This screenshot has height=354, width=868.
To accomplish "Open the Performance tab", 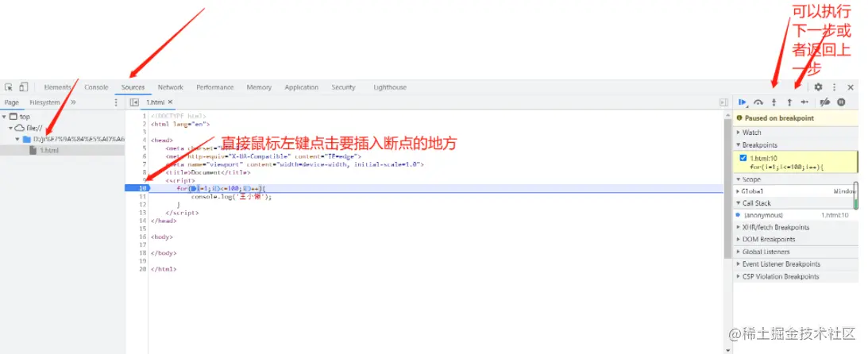I will 214,87.
